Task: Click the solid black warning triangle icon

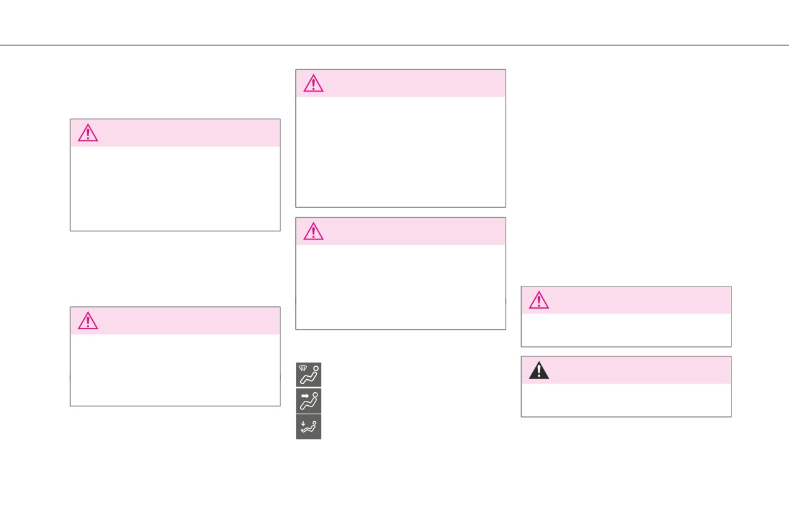Action: 539,370
